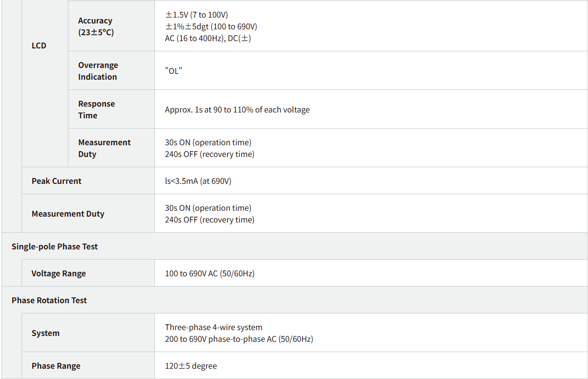The image size is (588, 379).
Task: Click the Phase Rotation Test section header
Action: [x=49, y=300]
